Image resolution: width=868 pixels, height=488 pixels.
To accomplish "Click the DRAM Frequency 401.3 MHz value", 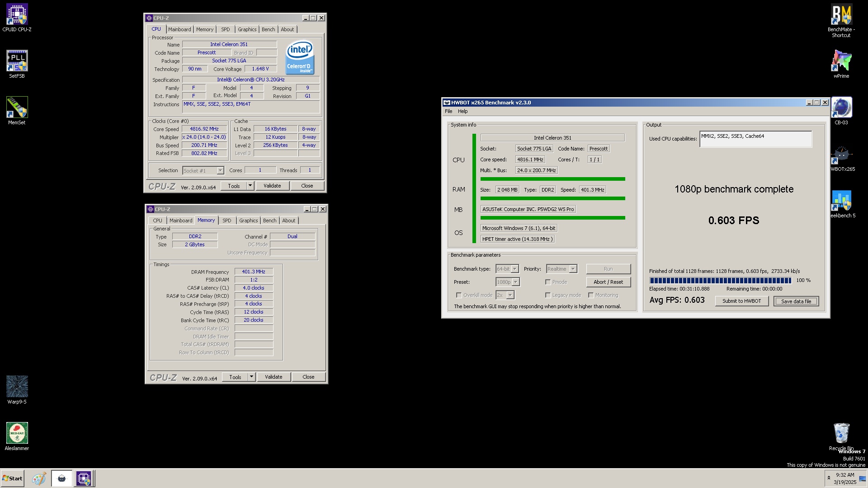I will (254, 272).
